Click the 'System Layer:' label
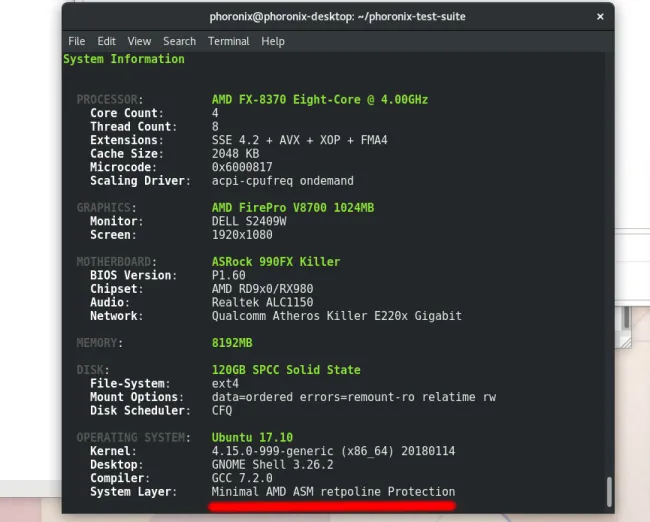Image resolution: width=650 pixels, height=522 pixels. point(133,492)
